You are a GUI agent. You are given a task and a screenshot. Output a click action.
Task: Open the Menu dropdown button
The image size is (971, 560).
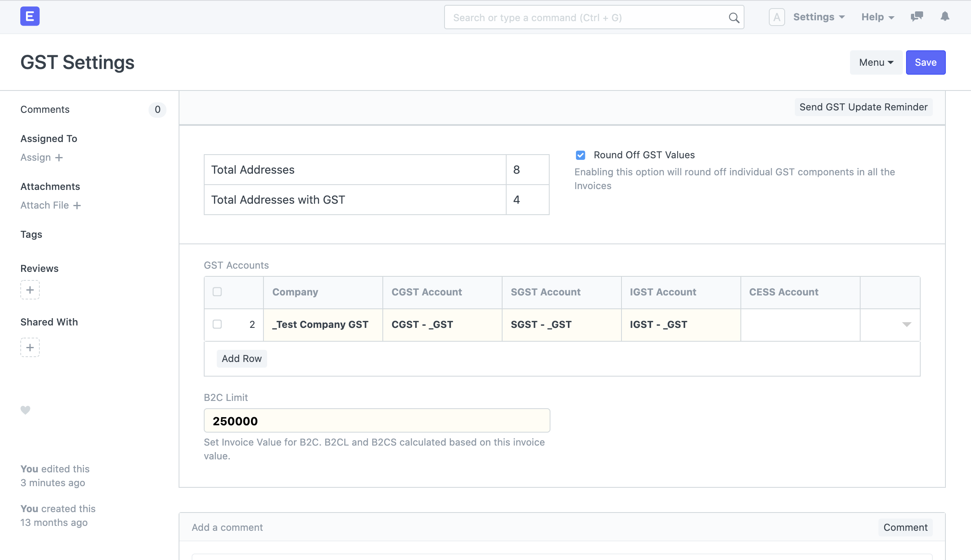coord(876,62)
